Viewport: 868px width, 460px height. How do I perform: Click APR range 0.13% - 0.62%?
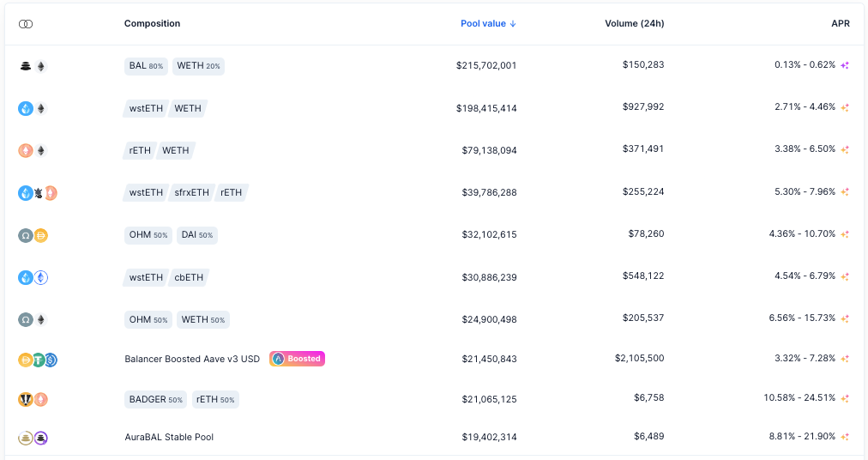[805, 65]
